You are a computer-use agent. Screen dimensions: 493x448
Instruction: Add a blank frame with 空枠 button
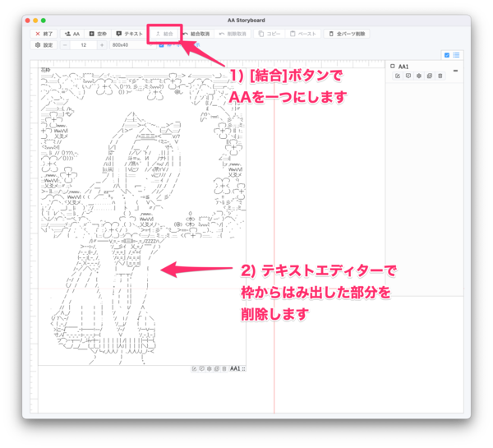98,34
